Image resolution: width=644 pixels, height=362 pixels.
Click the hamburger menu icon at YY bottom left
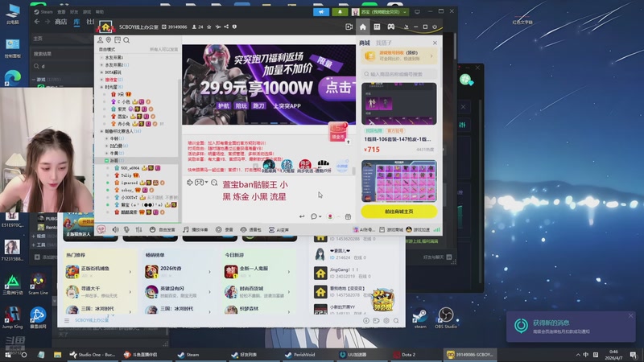click(67, 320)
